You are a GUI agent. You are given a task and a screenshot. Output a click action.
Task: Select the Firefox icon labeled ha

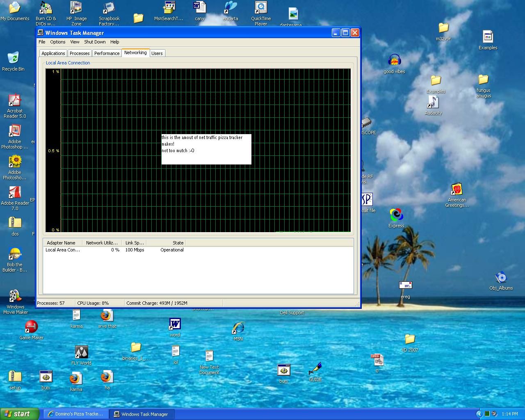107,380
